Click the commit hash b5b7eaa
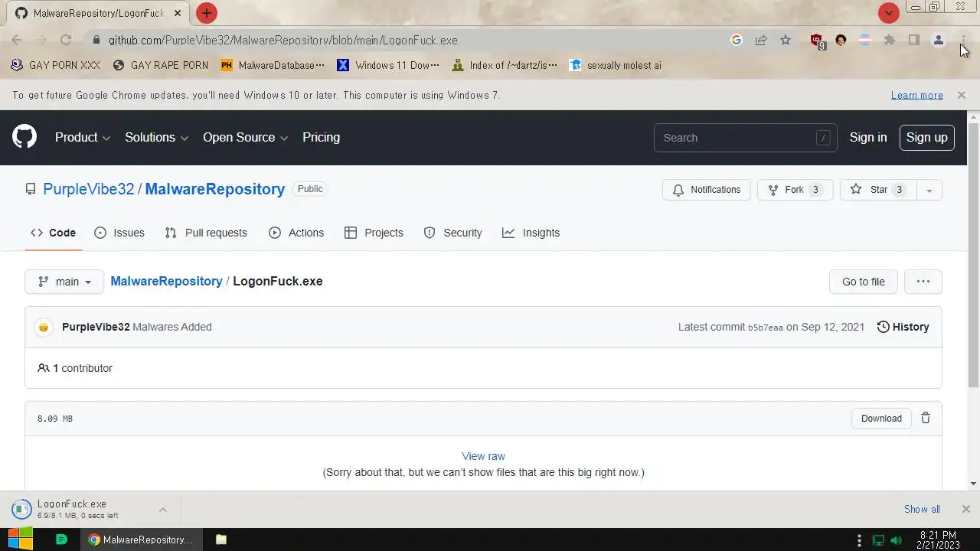 point(766,328)
